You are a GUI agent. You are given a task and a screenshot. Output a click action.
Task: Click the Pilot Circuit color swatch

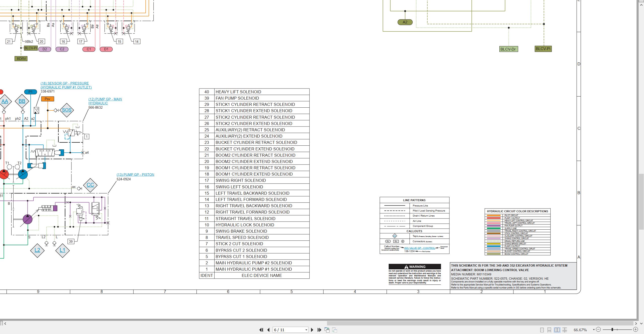pyautogui.click(x=494, y=215)
